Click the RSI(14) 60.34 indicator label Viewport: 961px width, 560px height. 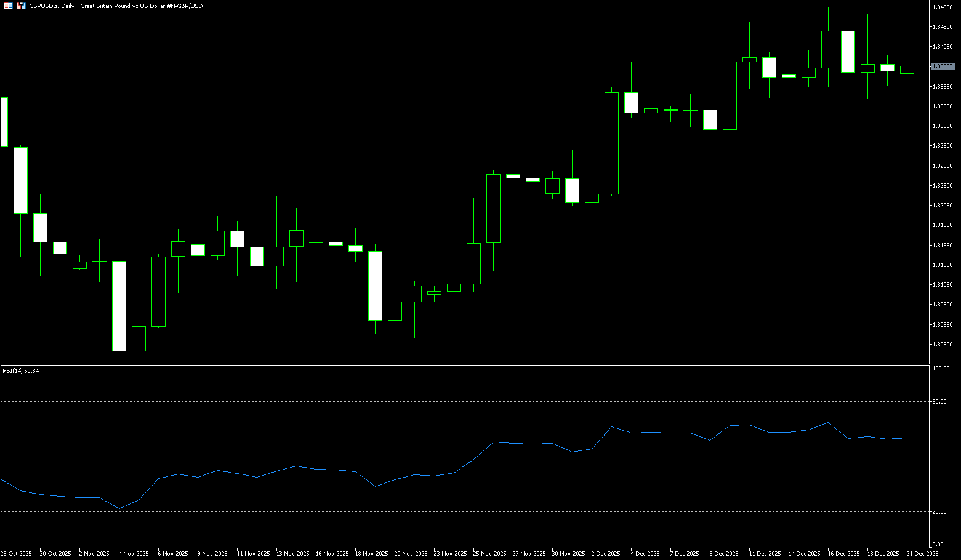pyautogui.click(x=20, y=371)
